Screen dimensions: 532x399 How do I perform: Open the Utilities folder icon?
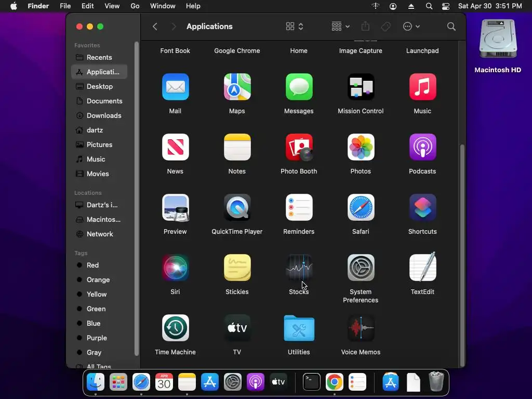(x=299, y=328)
